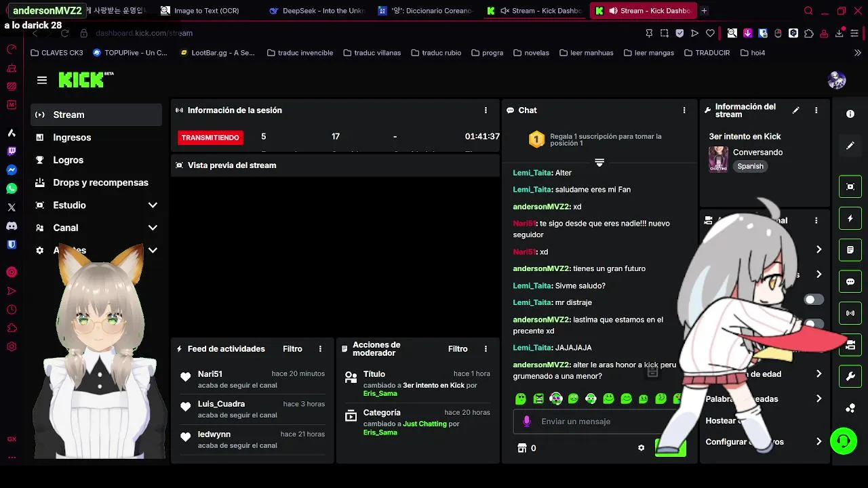The image size is (868, 488).
Task: Open the user avatar profile menu
Action: pyautogui.click(x=837, y=80)
